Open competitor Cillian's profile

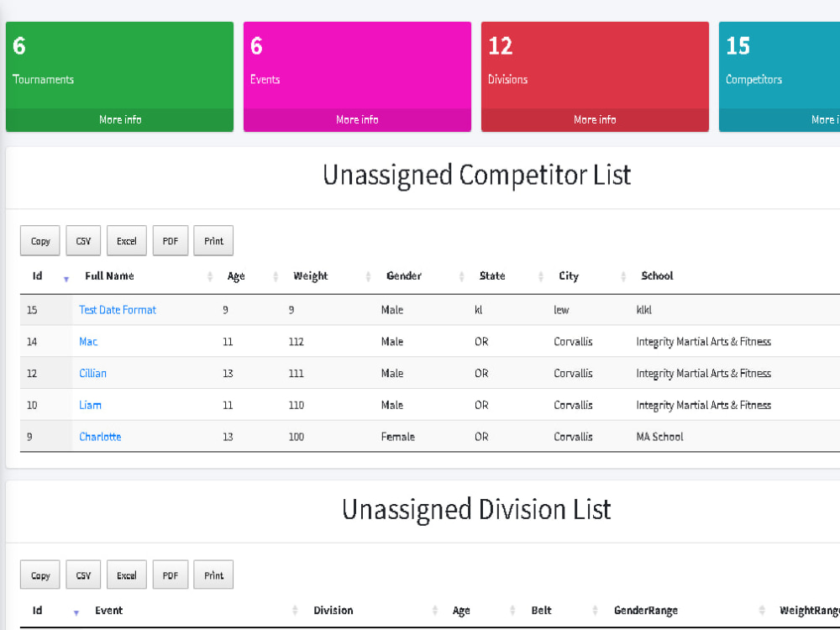(92, 373)
